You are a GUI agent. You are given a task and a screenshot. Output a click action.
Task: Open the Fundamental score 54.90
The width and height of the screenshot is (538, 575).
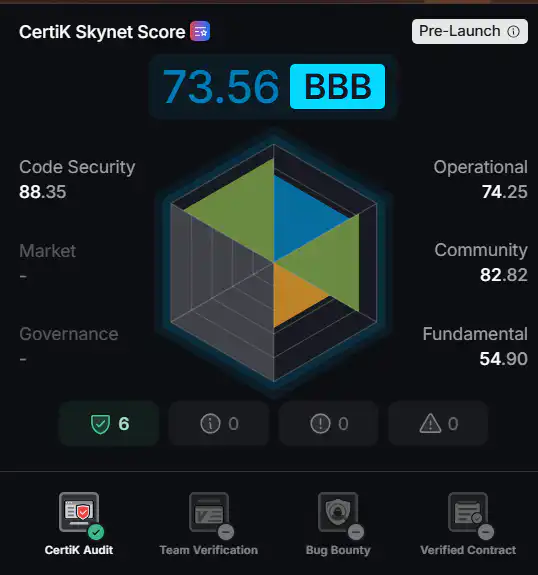504,359
